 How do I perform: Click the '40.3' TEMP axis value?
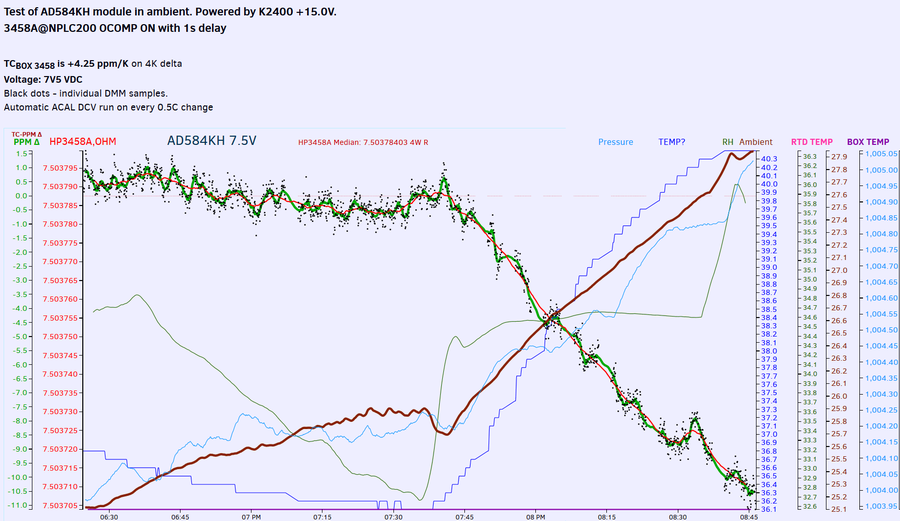769,159
